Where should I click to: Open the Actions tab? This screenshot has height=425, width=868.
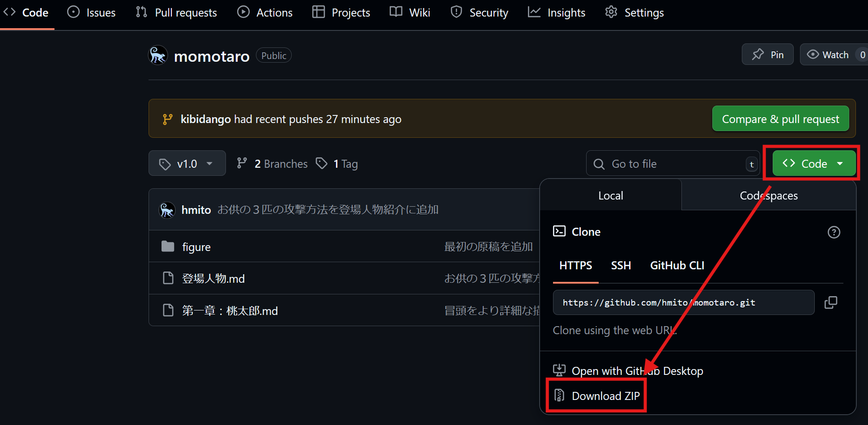click(x=265, y=13)
